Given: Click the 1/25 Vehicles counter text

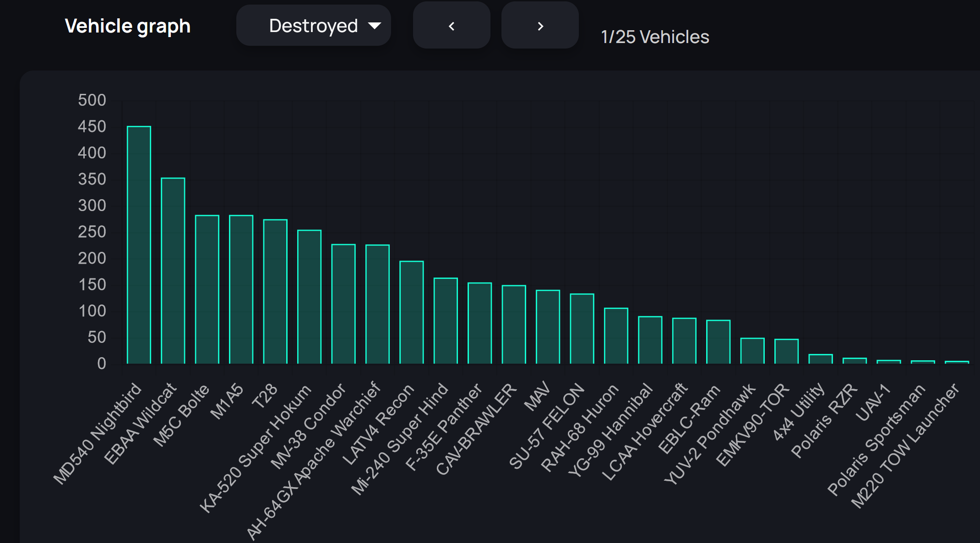Looking at the screenshot, I should pos(655,37).
